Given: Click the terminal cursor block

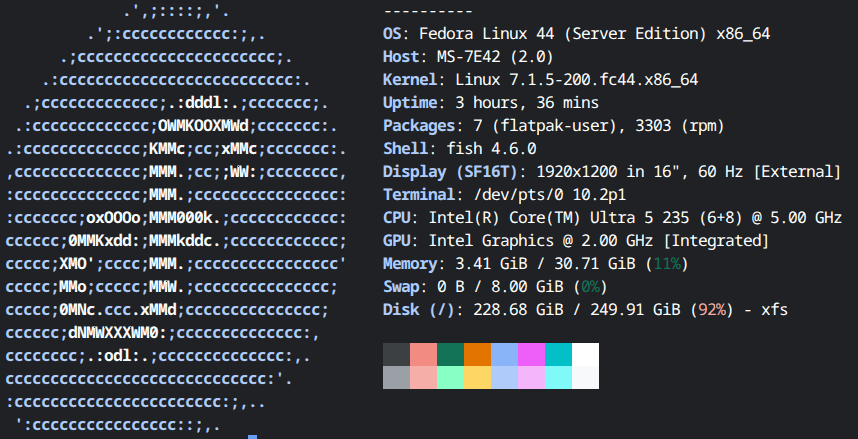Looking at the screenshot, I should tap(252, 437).
